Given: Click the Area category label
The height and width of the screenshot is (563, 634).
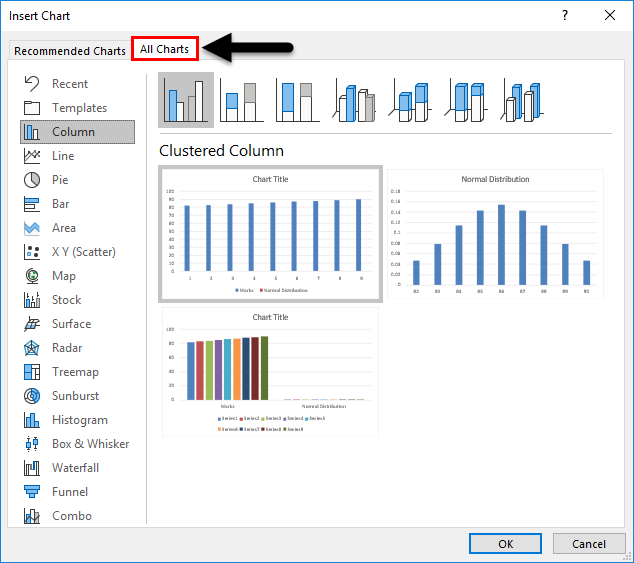Looking at the screenshot, I should coord(64,228).
